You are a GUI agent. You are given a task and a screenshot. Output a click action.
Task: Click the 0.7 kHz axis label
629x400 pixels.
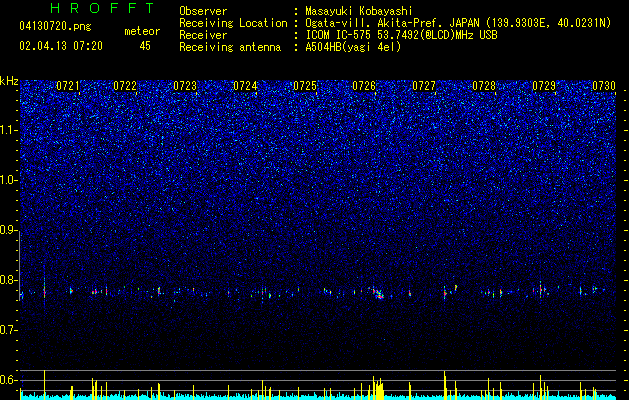[9, 330]
